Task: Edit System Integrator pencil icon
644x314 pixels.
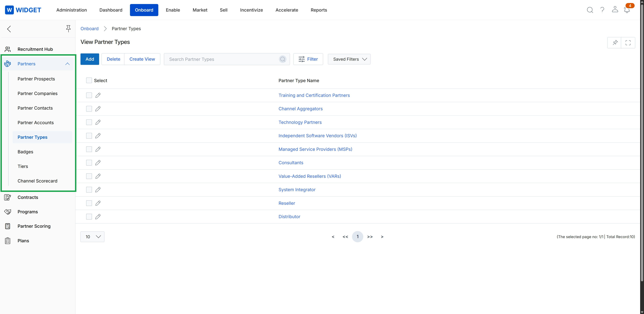Action: coord(98,190)
